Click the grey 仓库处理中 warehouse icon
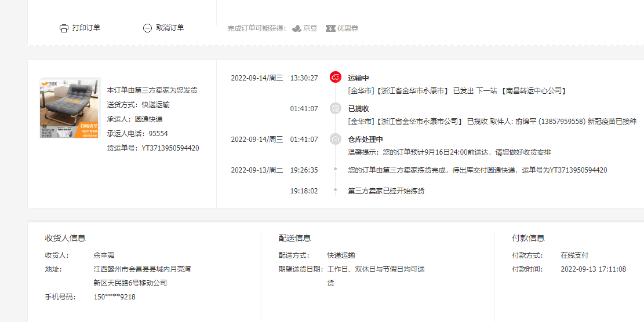This screenshot has width=644, height=322. click(336, 140)
